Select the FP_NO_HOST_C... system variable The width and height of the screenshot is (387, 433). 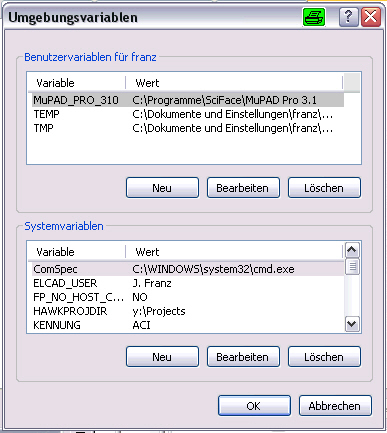click(x=78, y=297)
